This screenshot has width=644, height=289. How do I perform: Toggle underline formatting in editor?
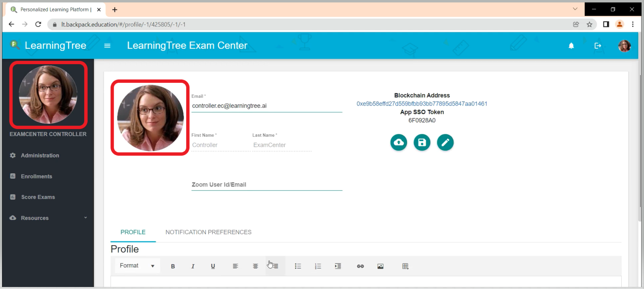(213, 266)
